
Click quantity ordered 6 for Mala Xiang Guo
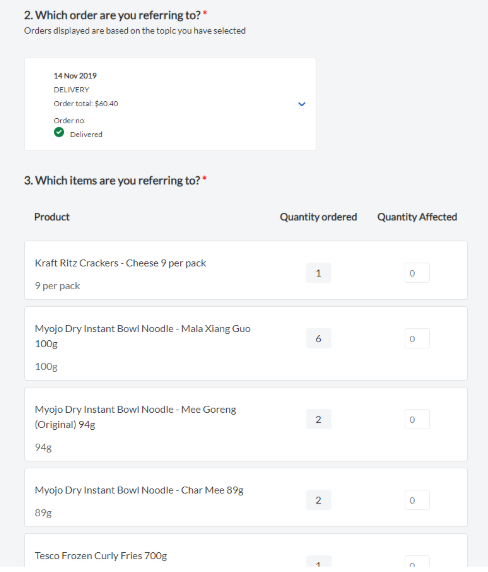tap(318, 339)
